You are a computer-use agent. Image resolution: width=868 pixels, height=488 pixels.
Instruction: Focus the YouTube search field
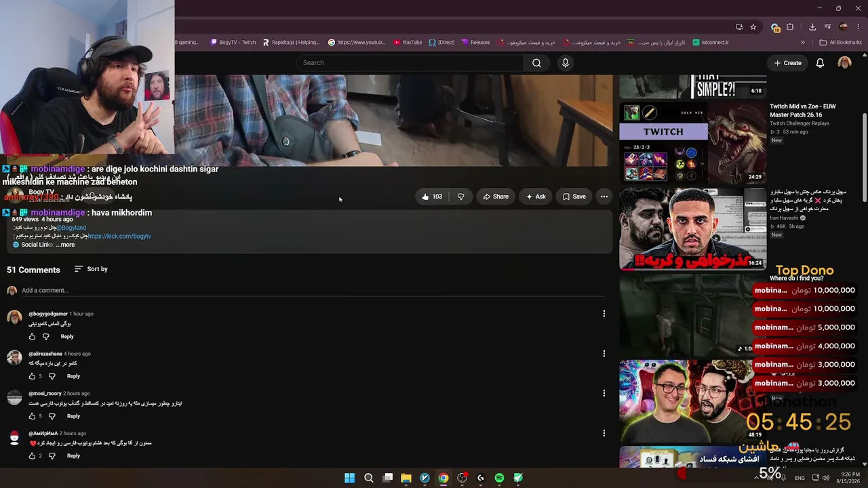click(409, 63)
